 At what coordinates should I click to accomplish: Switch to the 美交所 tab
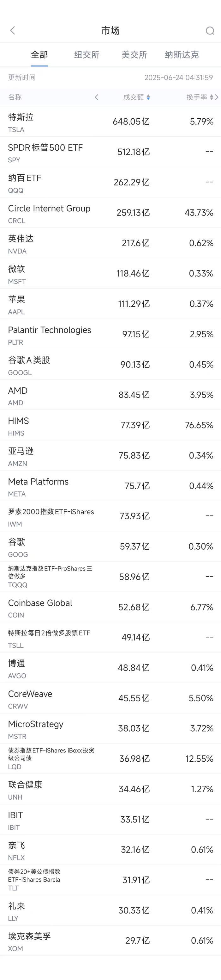coord(134,55)
